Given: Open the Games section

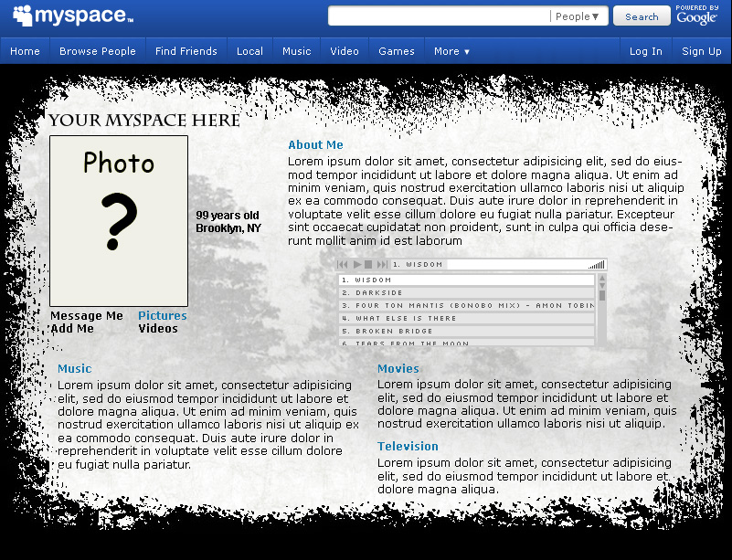Looking at the screenshot, I should (x=397, y=51).
